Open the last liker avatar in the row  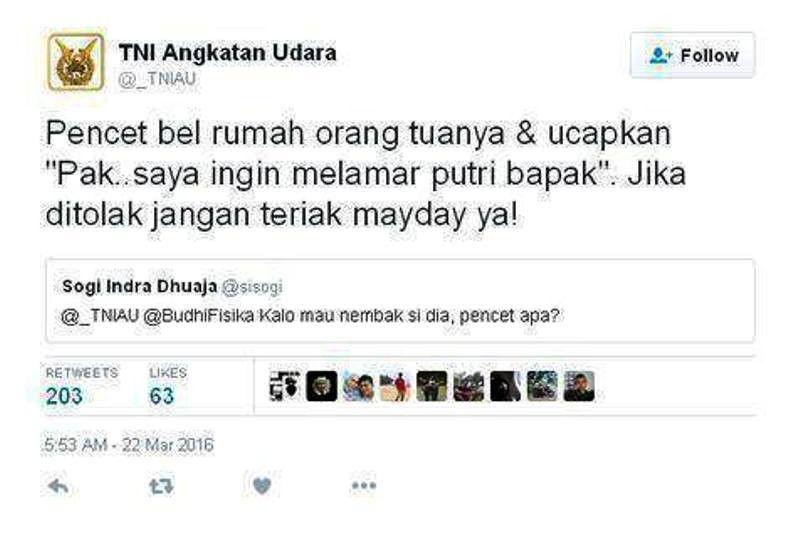click(579, 386)
